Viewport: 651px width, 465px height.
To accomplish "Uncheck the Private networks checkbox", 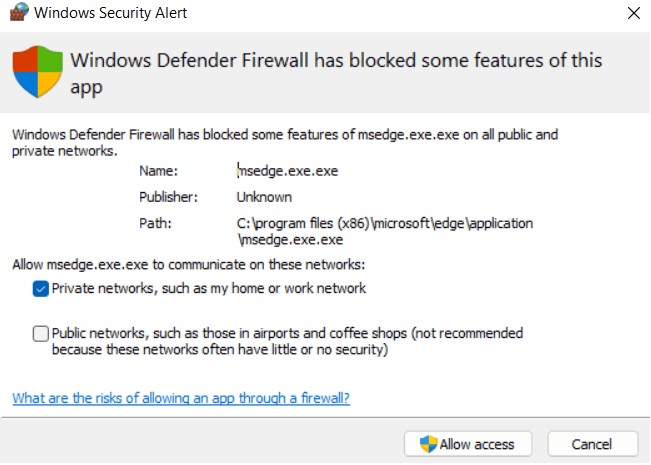I will point(40,289).
